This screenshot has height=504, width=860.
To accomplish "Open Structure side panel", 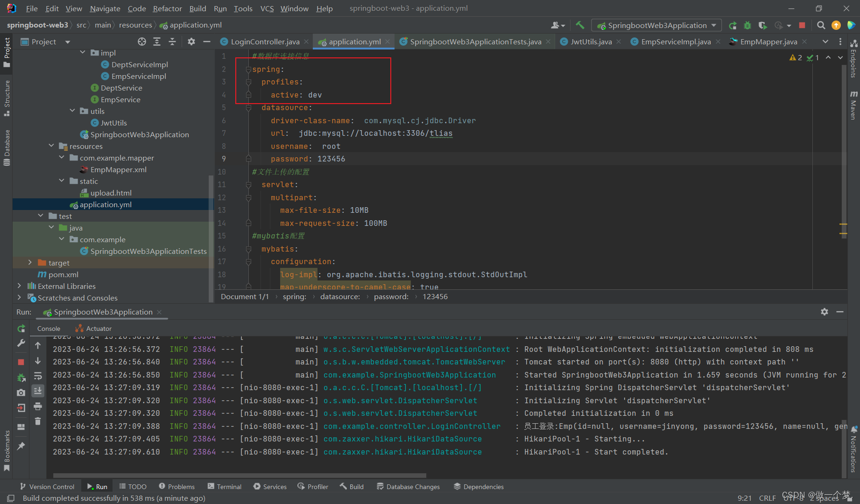I will [7, 98].
